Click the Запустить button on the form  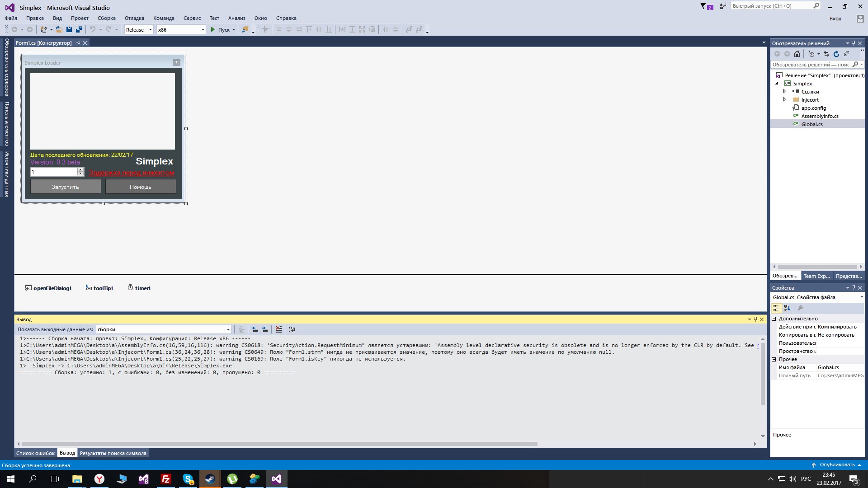point(66,187)
